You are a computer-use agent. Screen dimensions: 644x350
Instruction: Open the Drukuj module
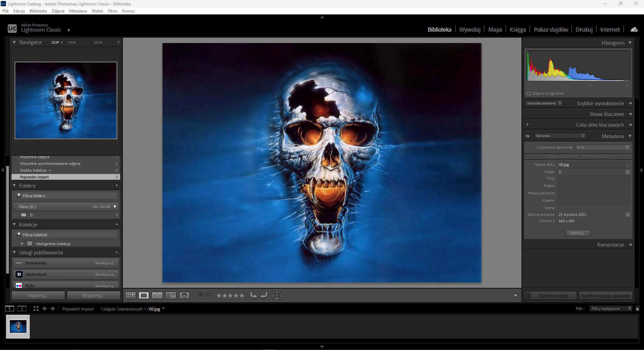point(584,30)
